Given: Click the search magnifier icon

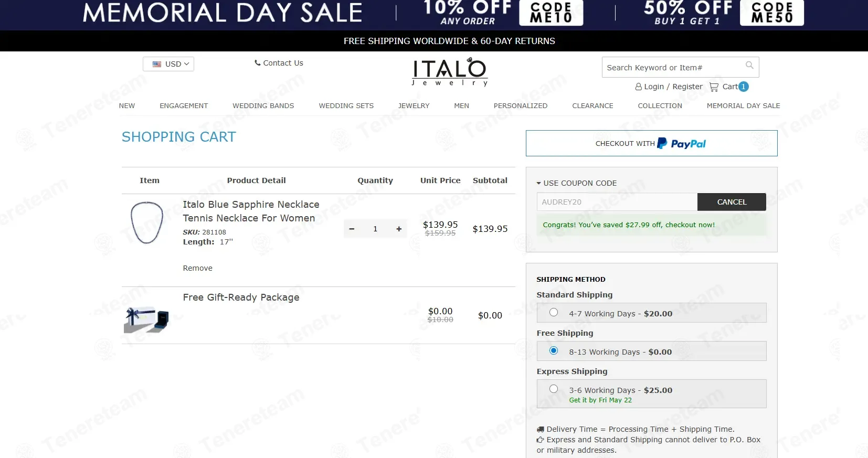Looking at the screenshot, I should coord(749,66).
